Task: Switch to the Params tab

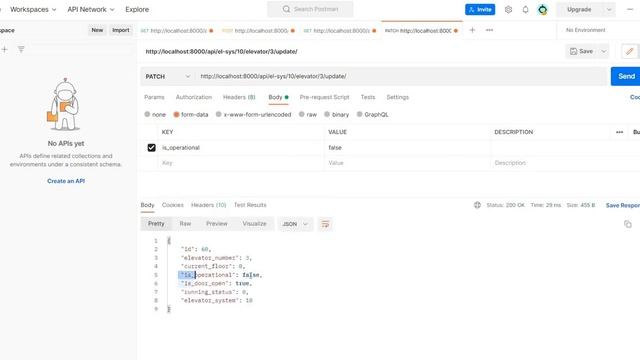Action: coord(154,97)
